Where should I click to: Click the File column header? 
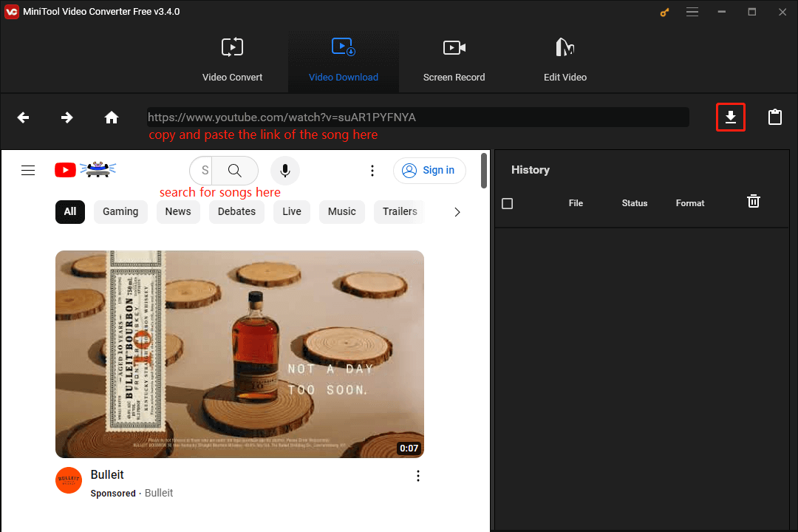click(576, 203)
